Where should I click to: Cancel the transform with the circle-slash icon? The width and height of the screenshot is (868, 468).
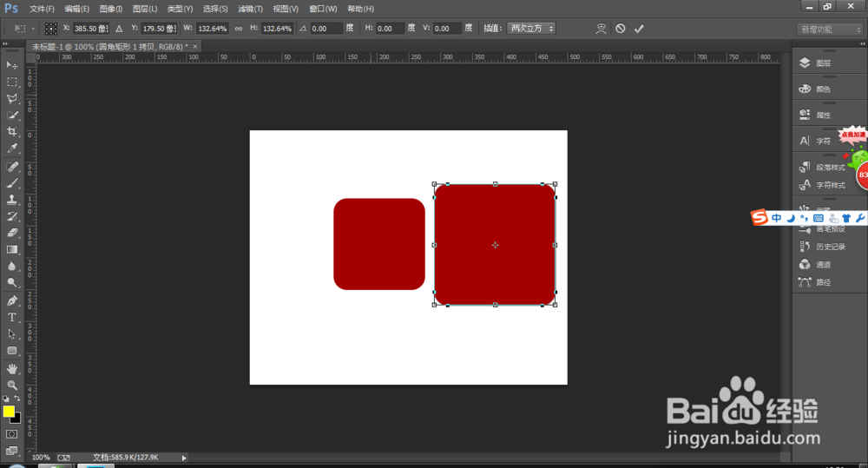621,29
